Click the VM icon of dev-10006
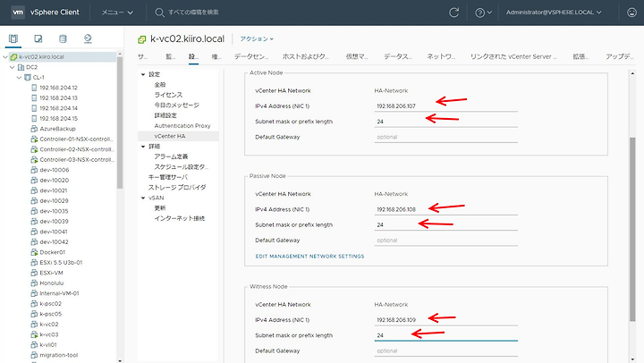The width and height of the screenshot is (644, 363). (34, 170)
